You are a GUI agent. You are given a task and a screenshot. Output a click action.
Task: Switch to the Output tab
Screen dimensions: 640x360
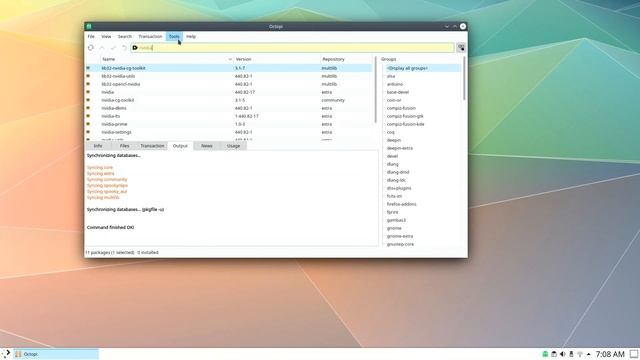[x=180, y=146]
